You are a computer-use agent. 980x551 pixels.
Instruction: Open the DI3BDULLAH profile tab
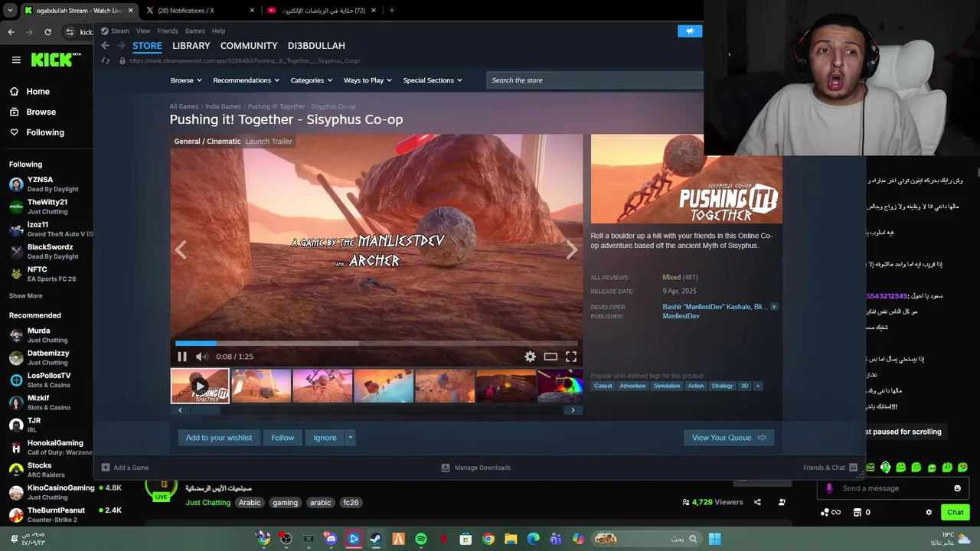316,46
